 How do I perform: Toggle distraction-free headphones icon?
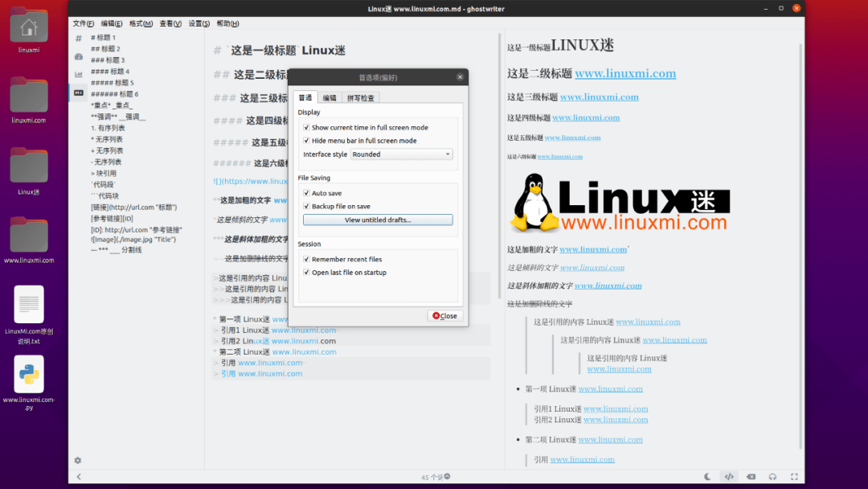tap(773, 476)
